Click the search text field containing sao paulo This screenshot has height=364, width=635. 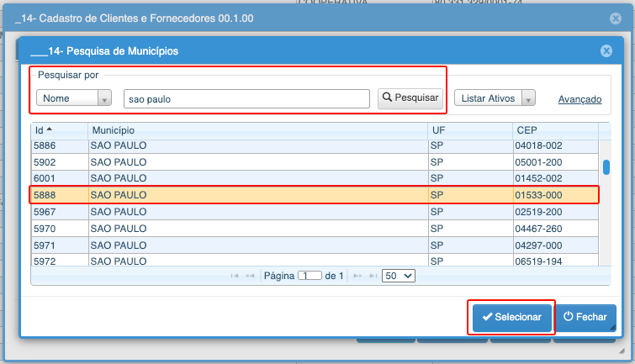tap(246, 99)
